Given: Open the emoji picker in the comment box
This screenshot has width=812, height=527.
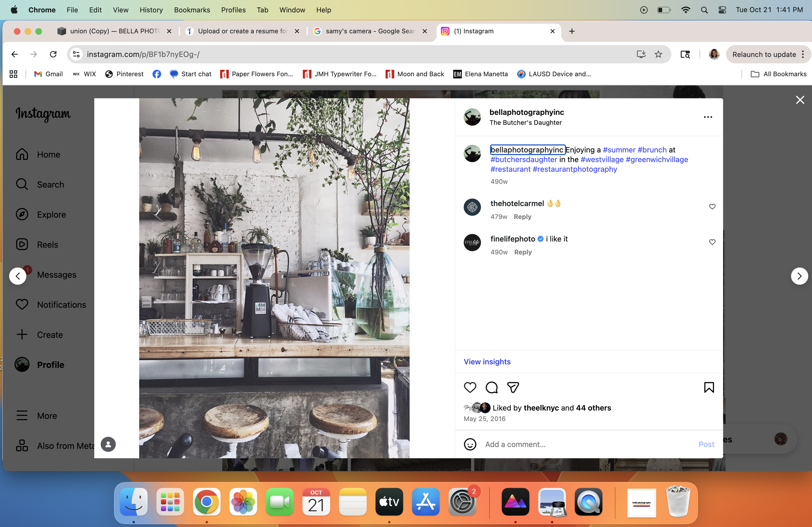Looking at the screenshot, I should [470, 444].
